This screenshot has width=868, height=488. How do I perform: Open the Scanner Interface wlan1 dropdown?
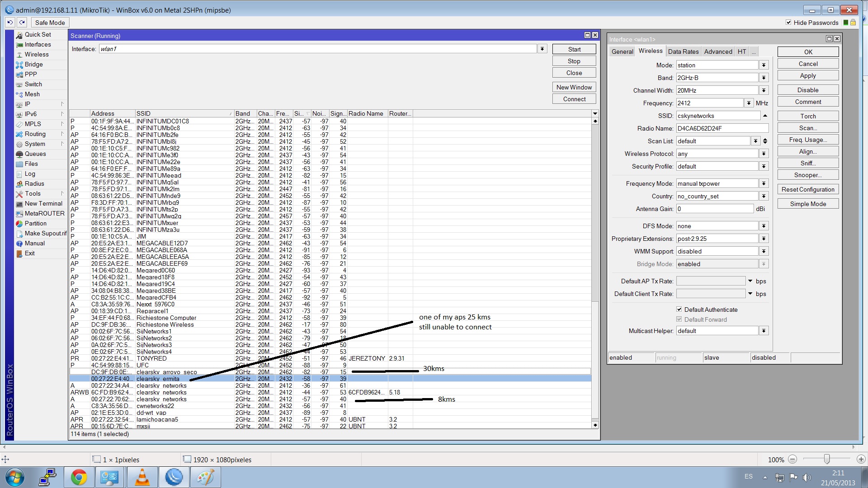click(542, 49)
